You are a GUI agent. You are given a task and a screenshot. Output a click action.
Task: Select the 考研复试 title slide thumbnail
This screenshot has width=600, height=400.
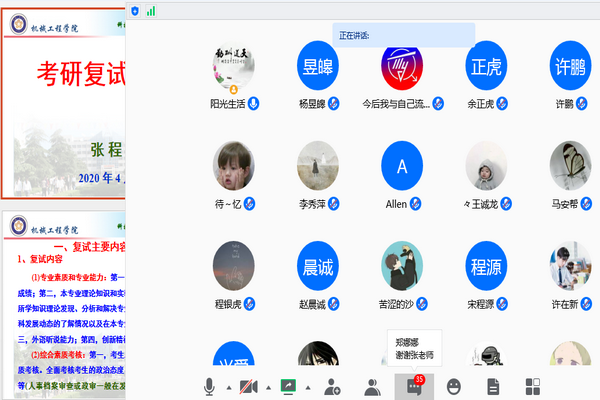pos(62,100)
